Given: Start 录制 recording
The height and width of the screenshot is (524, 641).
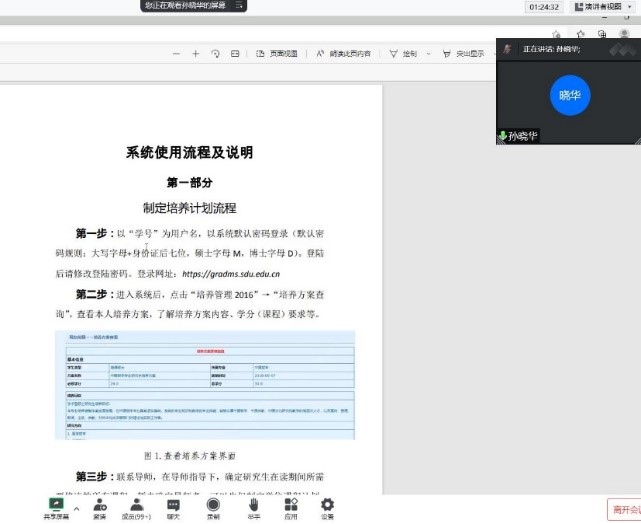Looking at the screenshot, I should pos(213,509).
